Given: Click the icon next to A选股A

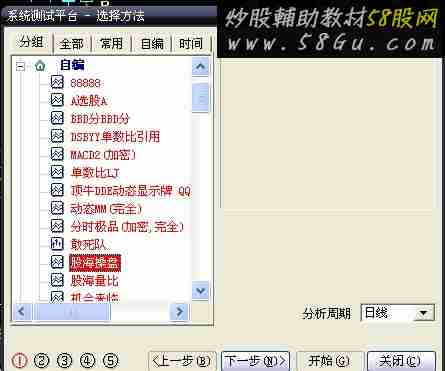Looking at the screenshot, I should click(x=57, y=100).
